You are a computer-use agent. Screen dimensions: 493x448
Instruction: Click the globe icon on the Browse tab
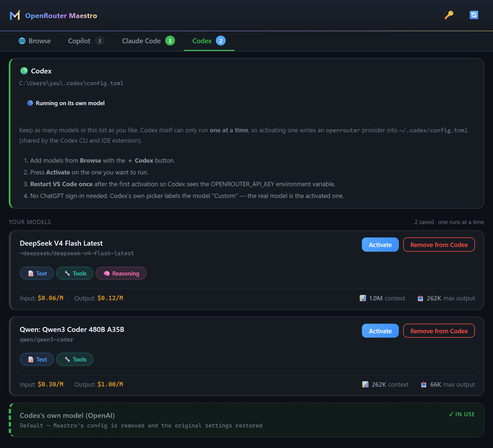[x=22, y=41]
